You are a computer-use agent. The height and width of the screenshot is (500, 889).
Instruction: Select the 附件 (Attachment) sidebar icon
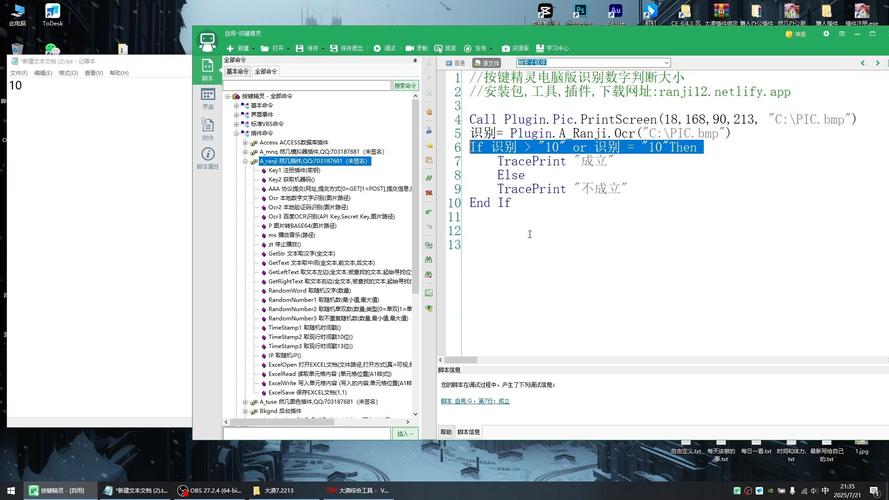click(x=208, y=129)
